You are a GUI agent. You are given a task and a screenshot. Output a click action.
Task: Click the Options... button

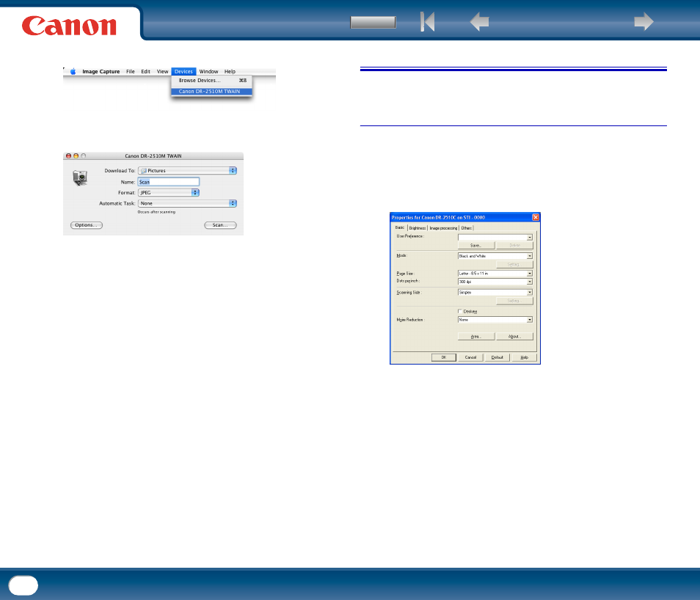point(86,225)
